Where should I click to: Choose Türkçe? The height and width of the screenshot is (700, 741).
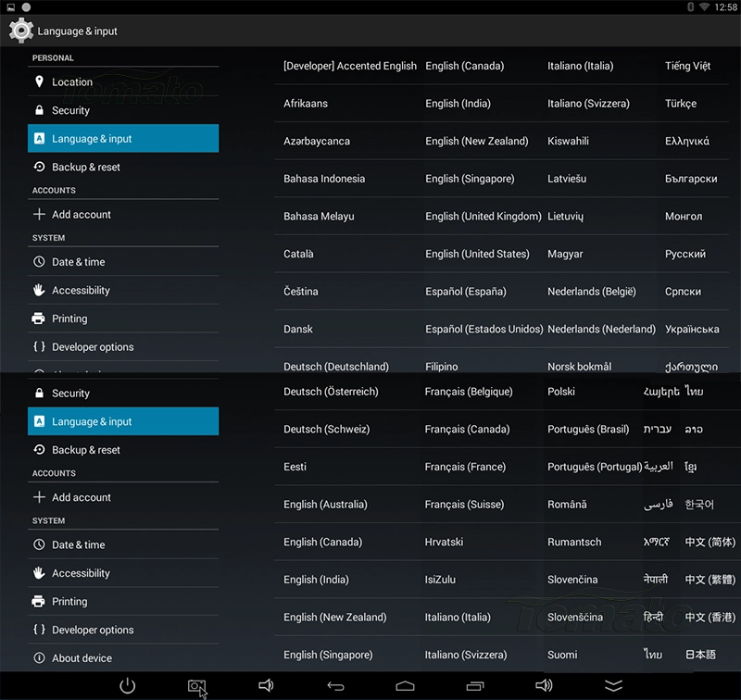[x=681, y=104]
